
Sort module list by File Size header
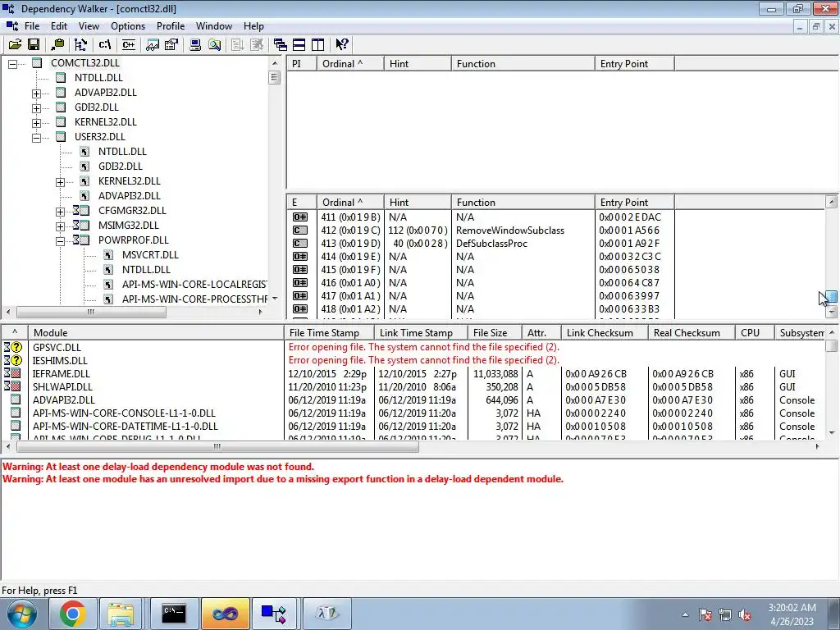495,333
